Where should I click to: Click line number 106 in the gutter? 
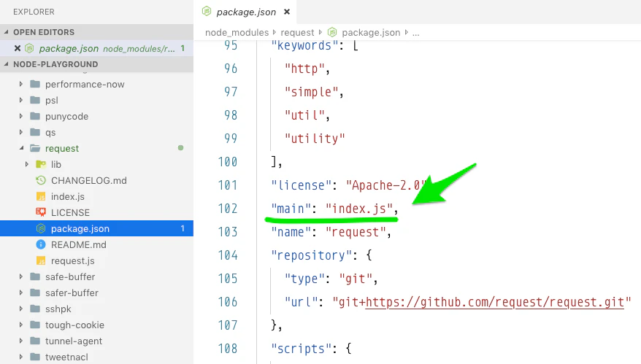[x=228, y=302]
